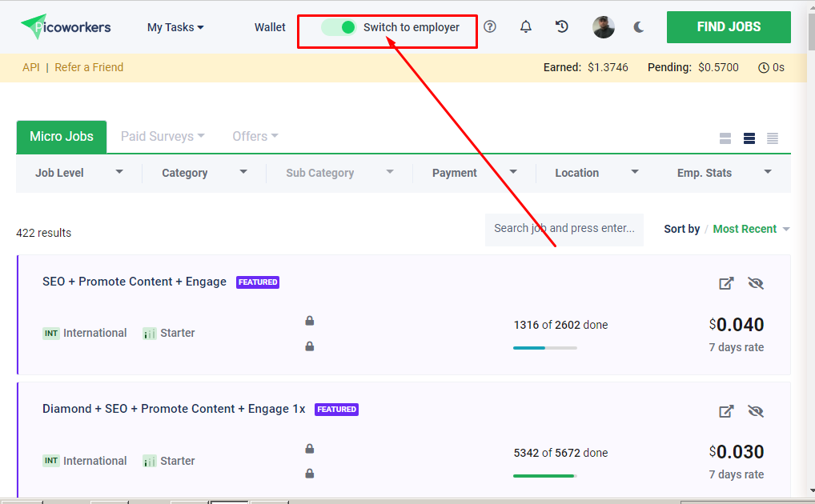Open the Sub Category filter dropdown
815x504 pixels.
point(339,173)
